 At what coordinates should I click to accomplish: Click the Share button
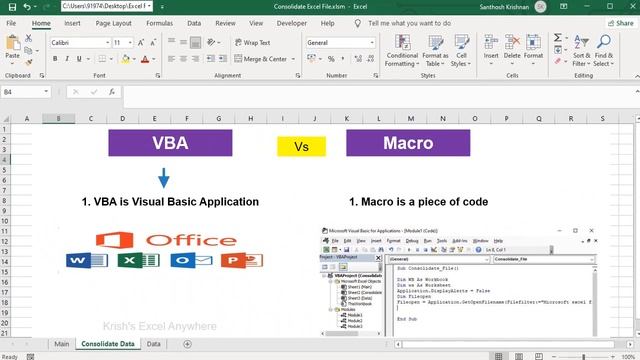(x=620, y=23)
